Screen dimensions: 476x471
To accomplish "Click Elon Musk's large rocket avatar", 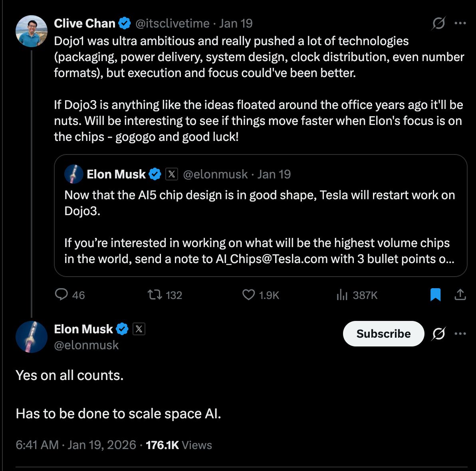I will (32, 337).
